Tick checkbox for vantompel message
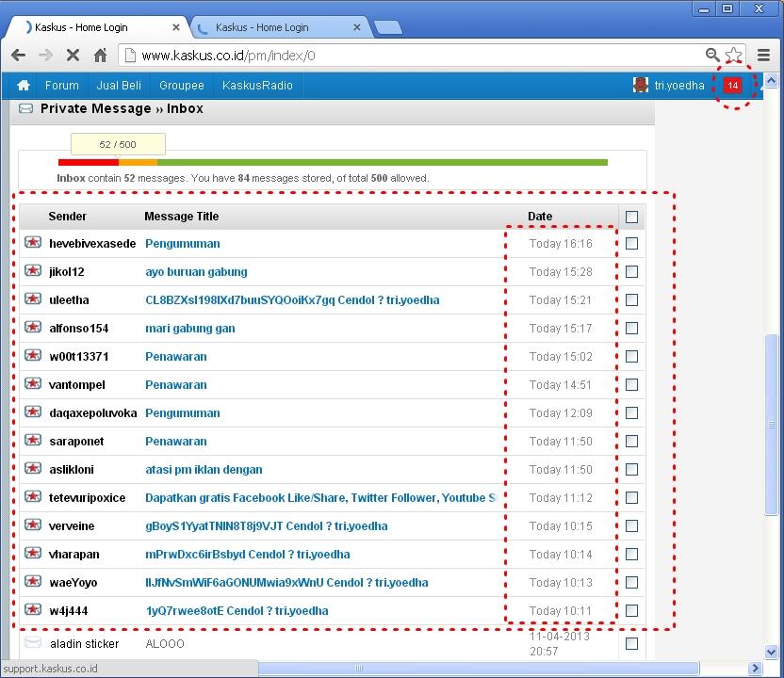This screenshot has width=784, height=678. pyautogui.click(x=631, y=385)
